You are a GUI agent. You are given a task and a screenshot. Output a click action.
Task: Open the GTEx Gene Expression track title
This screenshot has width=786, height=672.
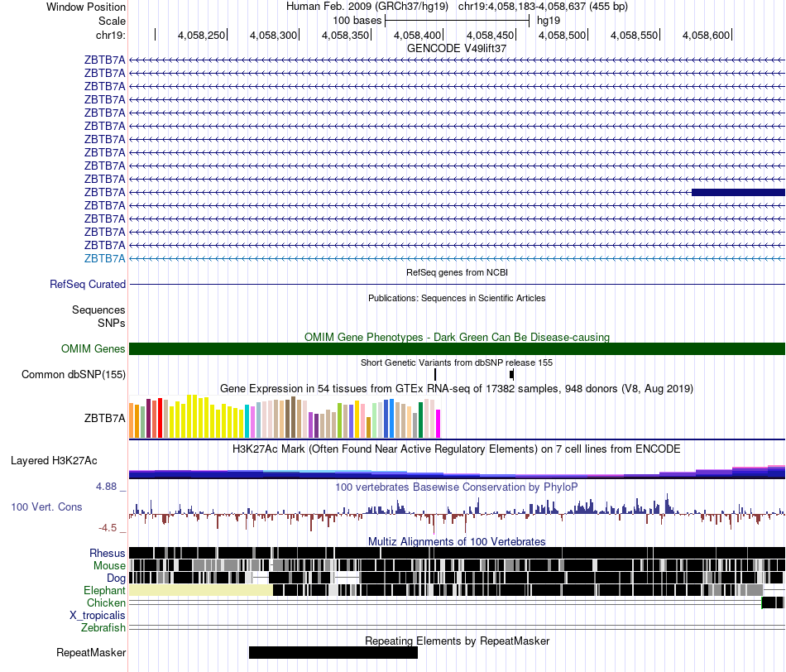(457, 389)
